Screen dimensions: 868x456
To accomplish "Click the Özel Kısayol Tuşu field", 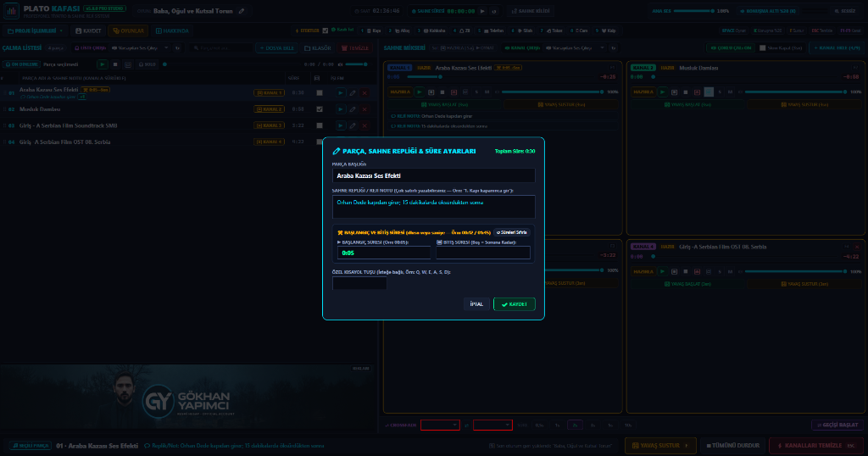I will point(359,283).
